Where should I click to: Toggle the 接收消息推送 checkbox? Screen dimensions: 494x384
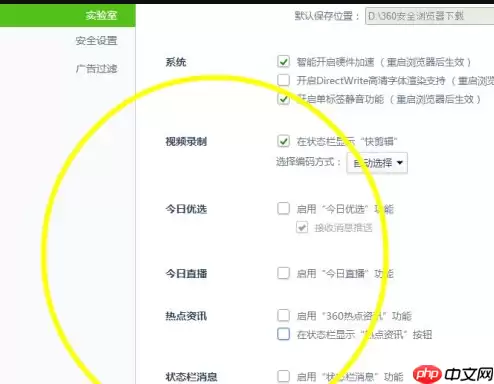(302, 227)
